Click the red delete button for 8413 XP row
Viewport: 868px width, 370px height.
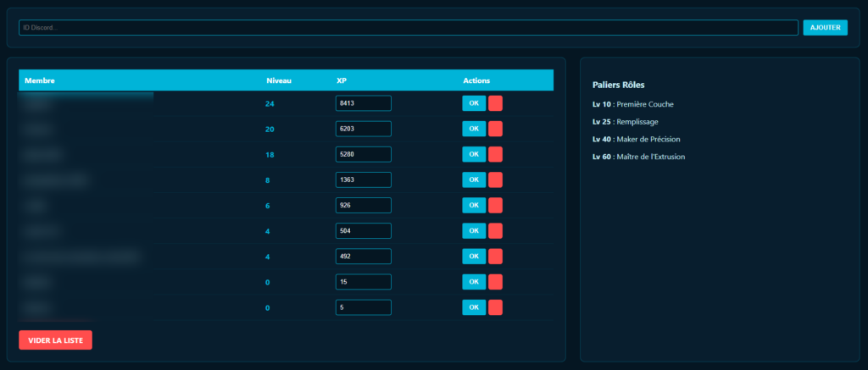pos(495,103)
